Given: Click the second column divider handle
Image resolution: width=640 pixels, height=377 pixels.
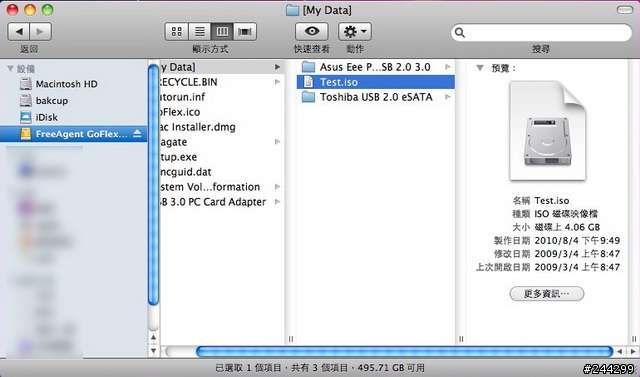Looking at the screenshot, I should tap(461, 339).
